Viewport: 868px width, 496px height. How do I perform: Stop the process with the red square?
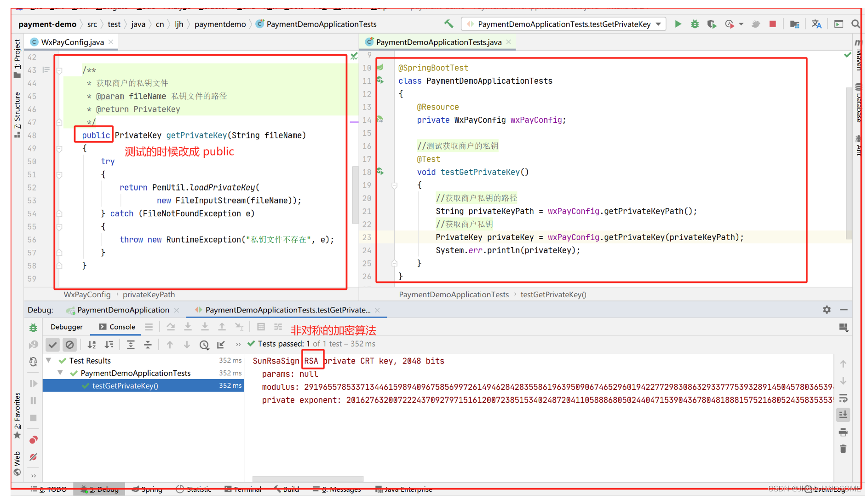pos(773,24)
